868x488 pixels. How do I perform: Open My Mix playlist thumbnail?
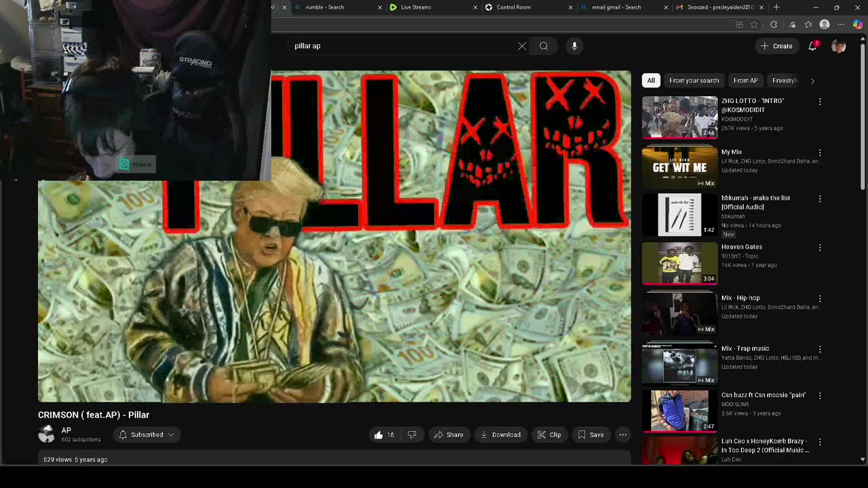coord(679,167)
